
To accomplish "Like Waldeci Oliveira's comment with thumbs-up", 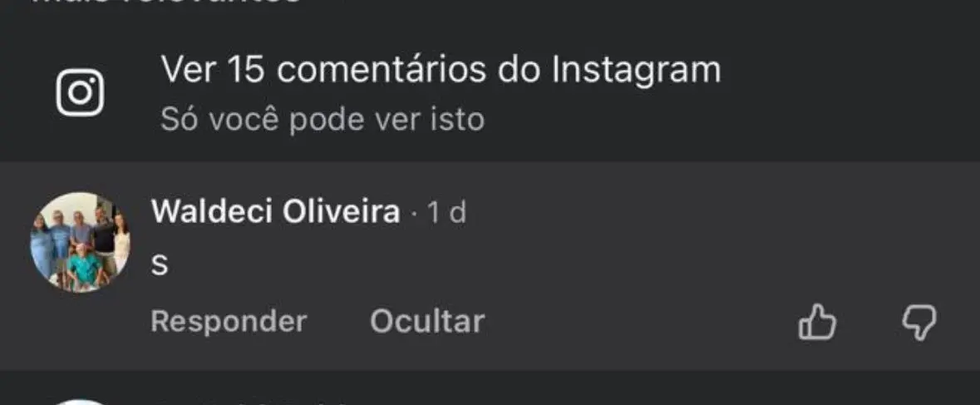I will pyautogui.click(x=817, y=323).
